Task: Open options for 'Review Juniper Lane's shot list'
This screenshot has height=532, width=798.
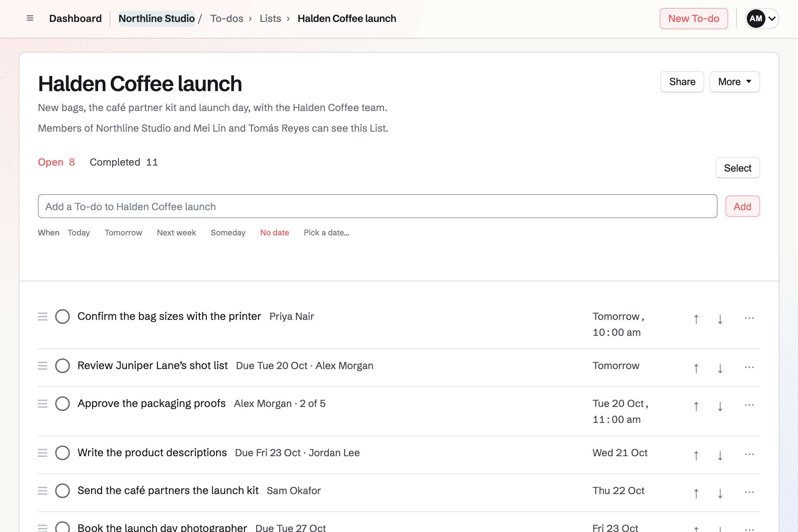Action: pyautogui.click(x=749, y=367)
